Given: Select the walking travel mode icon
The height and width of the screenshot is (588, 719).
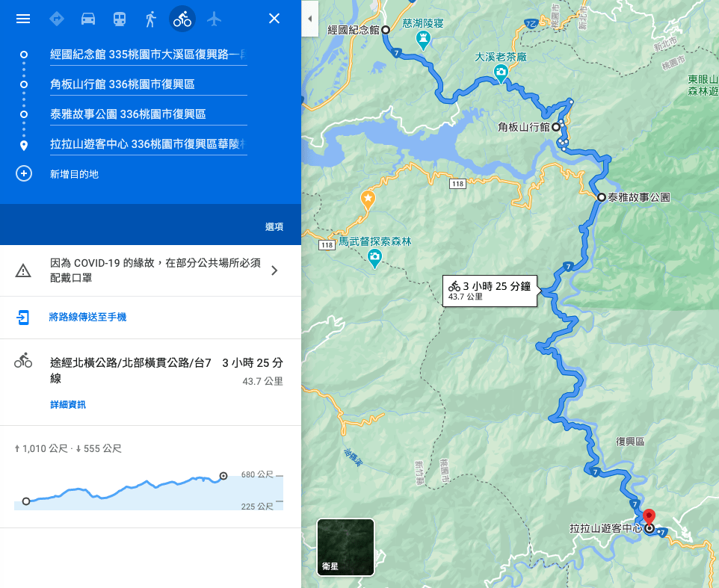Looking at the screenshot, I should [151, 19].
